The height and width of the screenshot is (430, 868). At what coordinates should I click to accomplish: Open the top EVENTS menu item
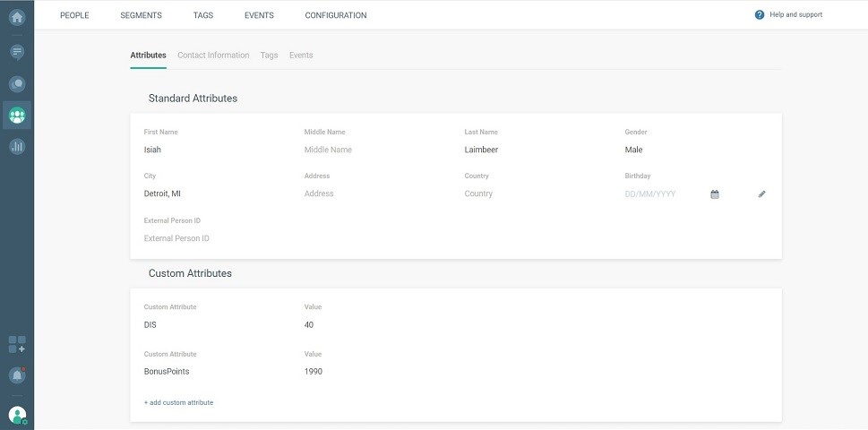[259, 15]
